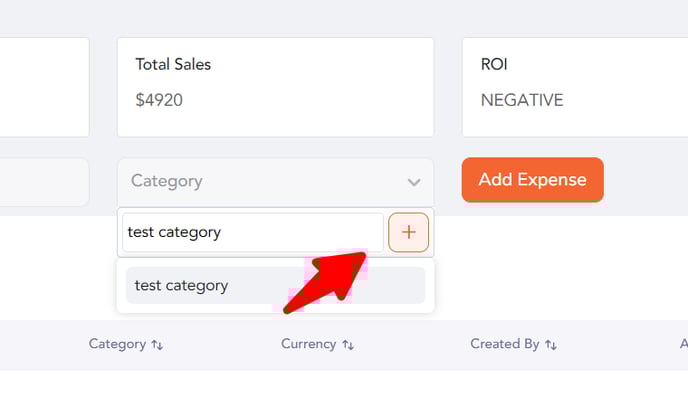
Task: Click the Created By sort arrows
Action: (551, 345)
